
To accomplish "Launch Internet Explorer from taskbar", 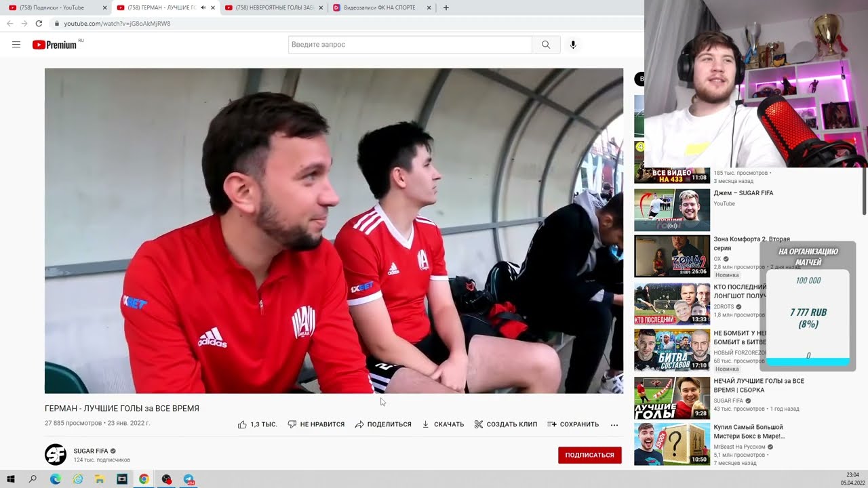I will tap(78, 479).
